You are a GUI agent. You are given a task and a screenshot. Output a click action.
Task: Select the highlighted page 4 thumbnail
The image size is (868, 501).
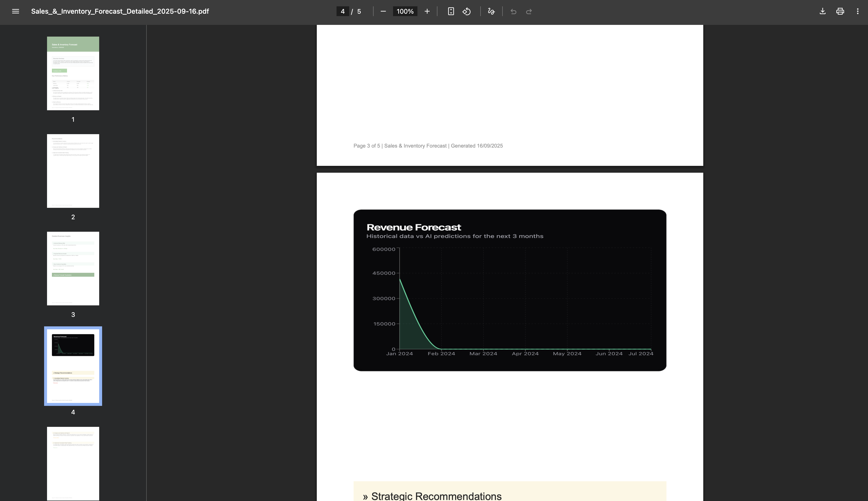73,366
